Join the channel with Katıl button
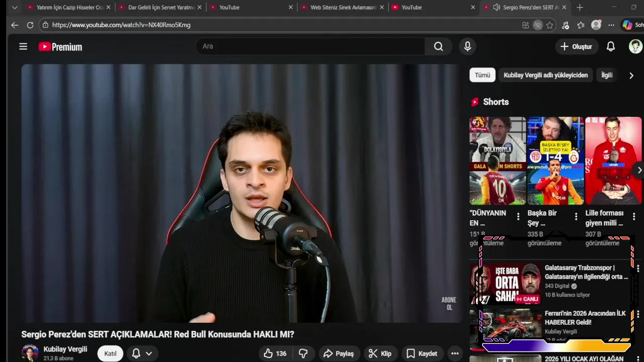Image resolution: width=644 pixels, height=362 pixels. [110, 353]
